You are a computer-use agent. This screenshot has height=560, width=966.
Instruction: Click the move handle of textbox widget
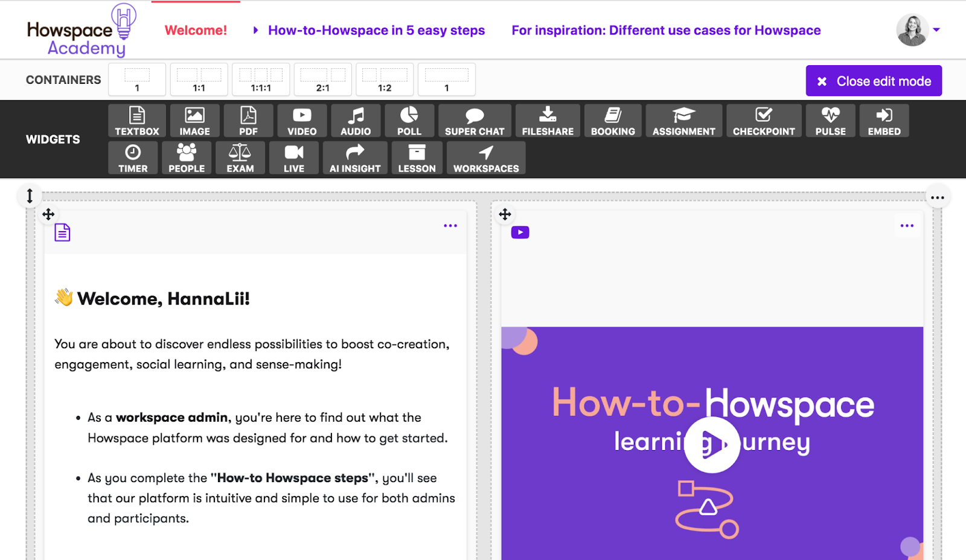[48, 214]
